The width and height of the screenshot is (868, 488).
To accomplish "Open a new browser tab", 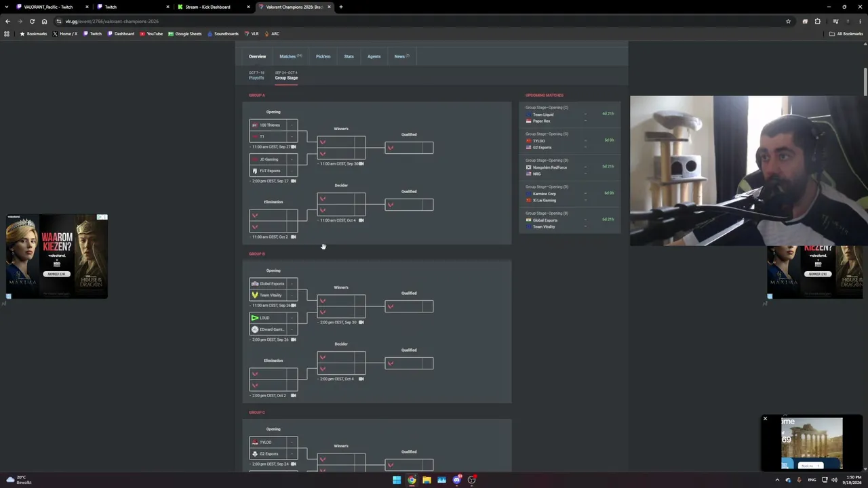I will 341,7.
